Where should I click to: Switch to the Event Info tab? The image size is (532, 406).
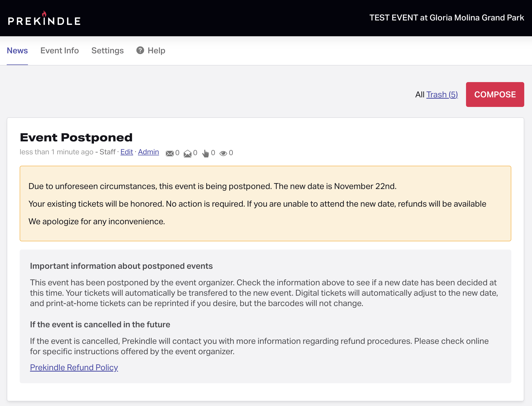click(60, 50)
